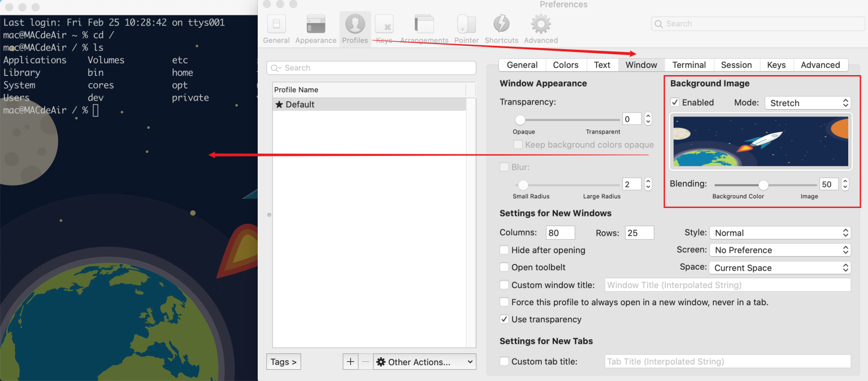Uncheck the Use transparency option
The height and width of the screenshot is (381, 868).
504,319
